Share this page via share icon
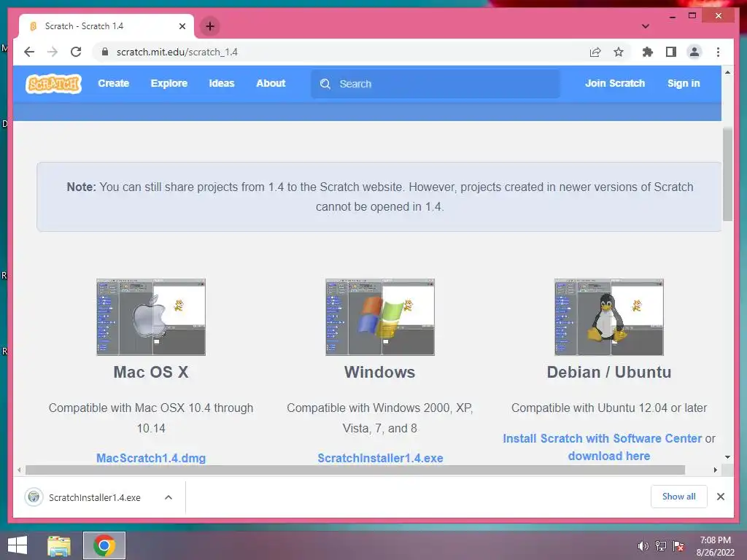This screenshot has width=747, height=560. tap(595, 52)
